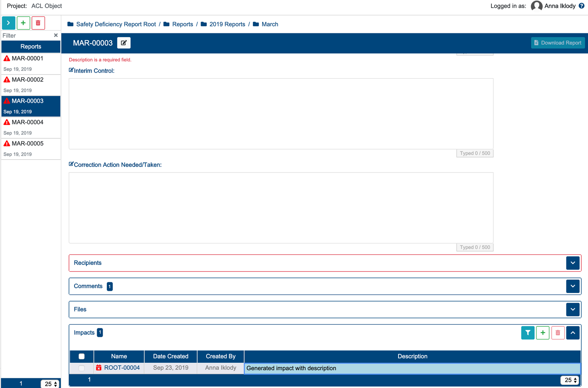Select report MAR-00005
The height and width of the screenshot is (388, 588).
click(x=31, y=149)
